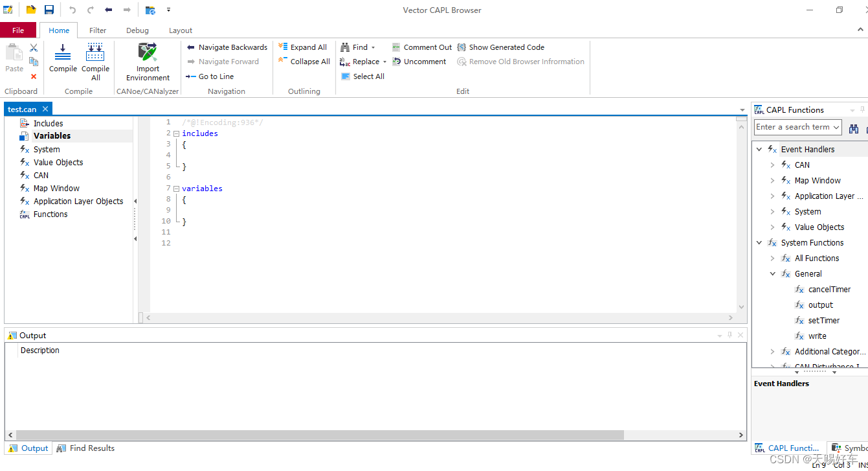Viewport: 868px width, 471px height.
Task: Open the Find dropdown
Action: (373, 47)
